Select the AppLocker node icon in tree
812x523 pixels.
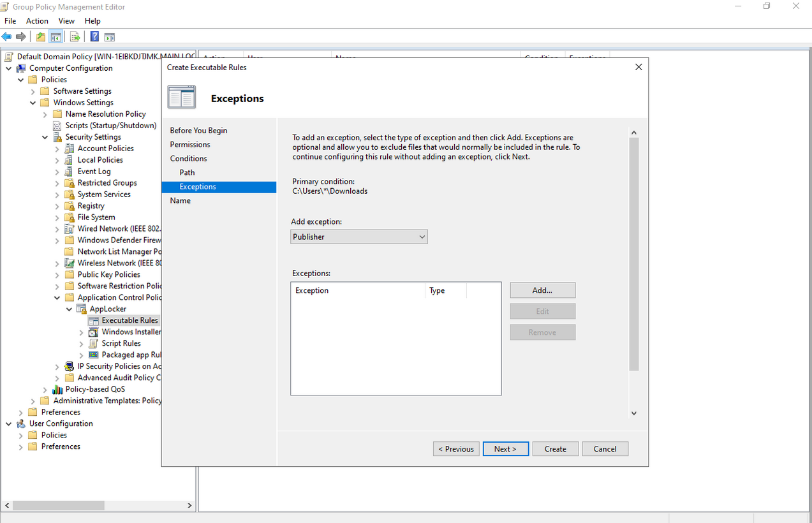[x=82, y=309]
